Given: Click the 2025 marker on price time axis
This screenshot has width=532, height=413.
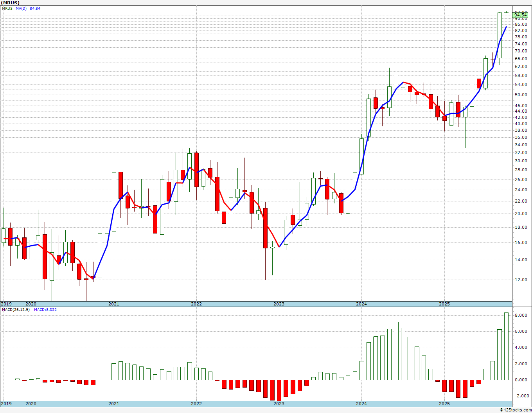Looking at the screenshot, I should (444, 304).
